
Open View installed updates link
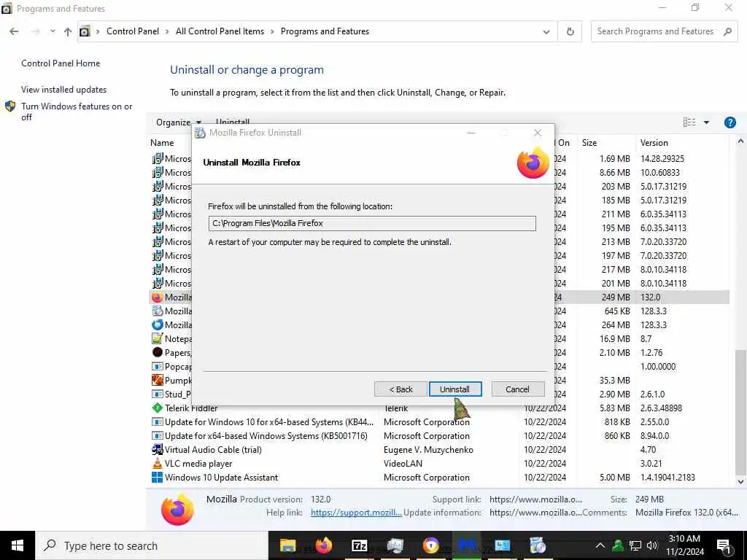64,90
